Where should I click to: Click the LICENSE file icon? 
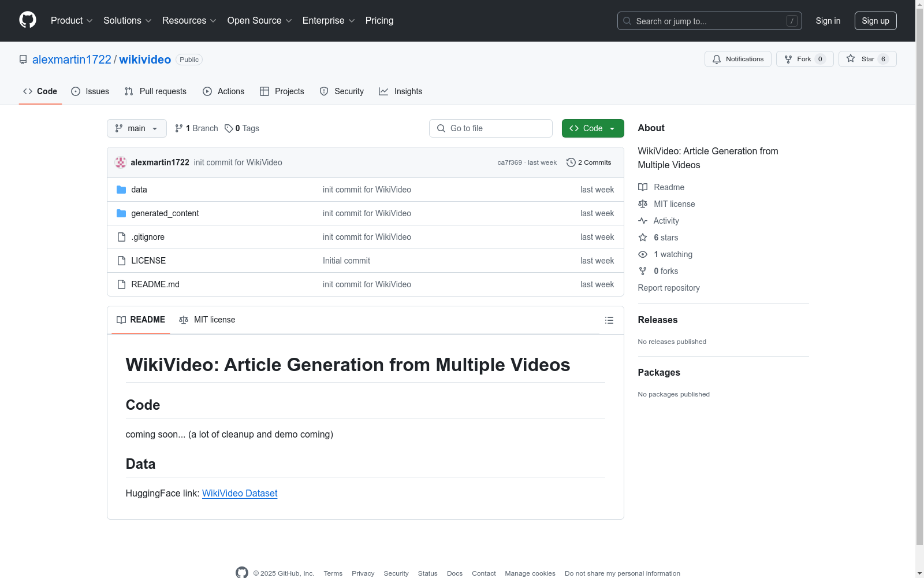[x=121, y=261]
